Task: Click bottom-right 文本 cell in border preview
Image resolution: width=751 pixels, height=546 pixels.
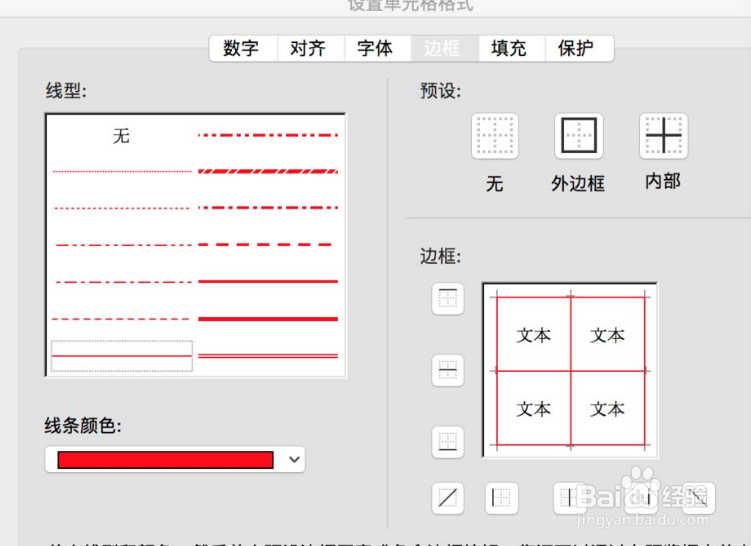Action: pos(607,409)
